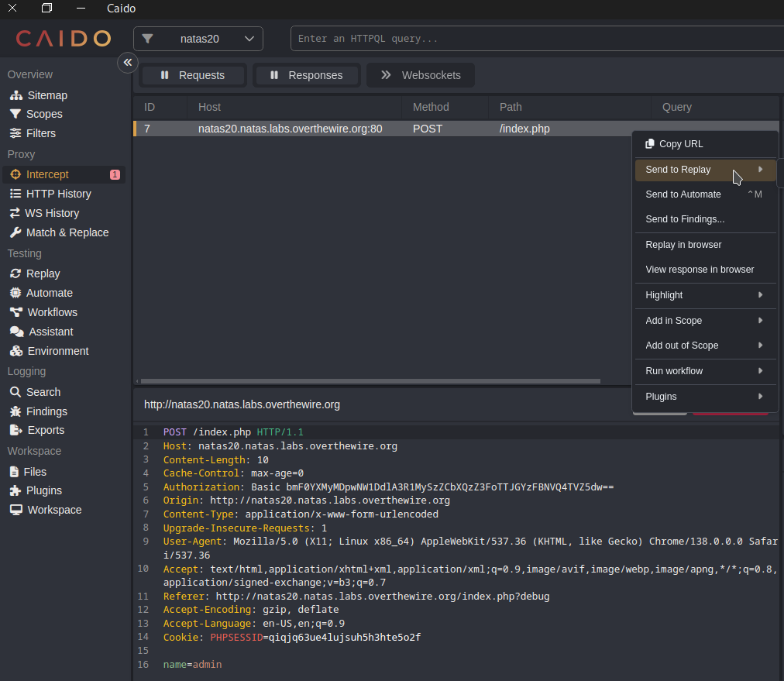Select Copy URL from context menu
This screenshot has height=681, width=784.
point(680,144)
